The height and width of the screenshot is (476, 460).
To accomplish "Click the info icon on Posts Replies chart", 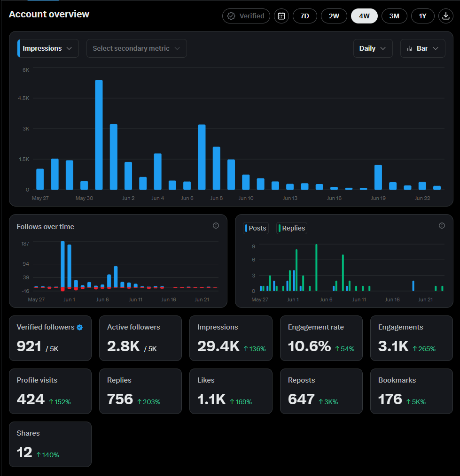I will click(442, 225).
